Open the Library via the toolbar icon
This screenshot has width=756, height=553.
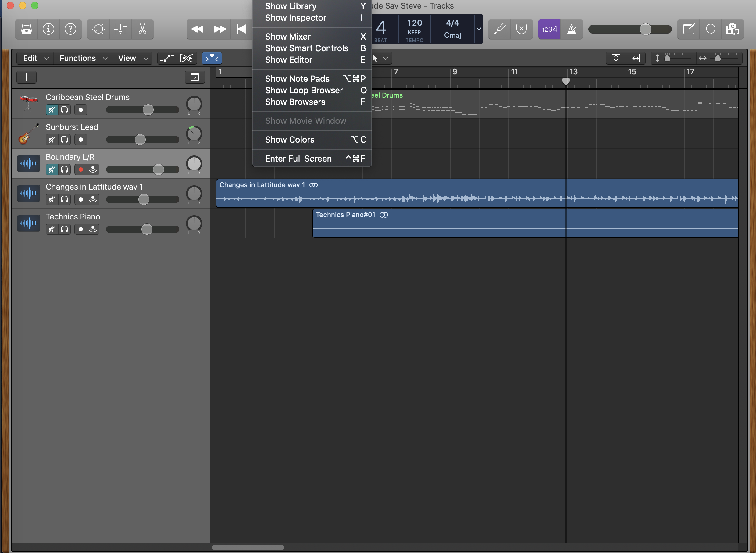click(27, 29)
